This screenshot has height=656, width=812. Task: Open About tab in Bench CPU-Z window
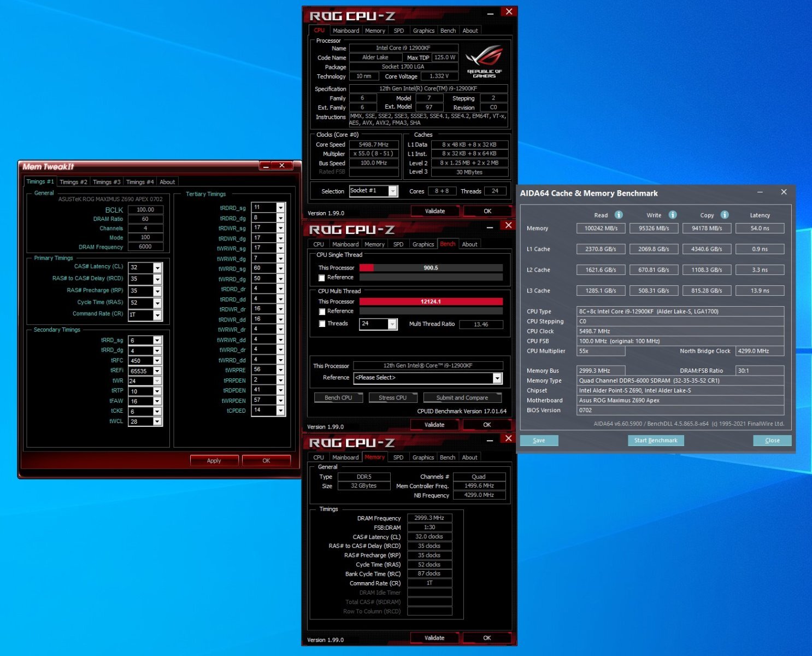click(x=469, y=244)
